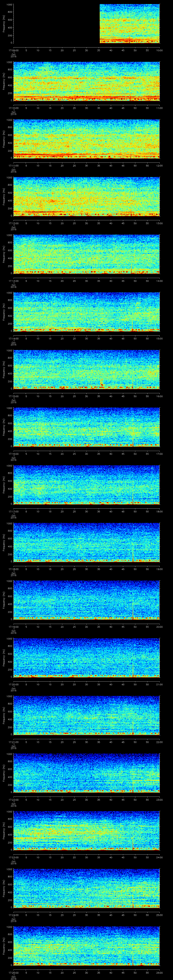Screen dimensions: 173x980
Task: Click the 17:25:00 start time label
Action: tap(13, 972)
